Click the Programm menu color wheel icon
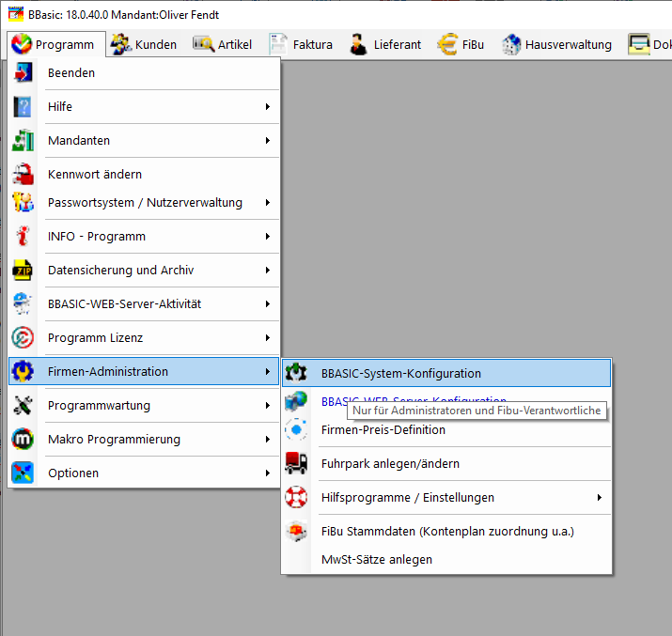The width and height of the screenshot is (672, 636). tap(22, 44)
